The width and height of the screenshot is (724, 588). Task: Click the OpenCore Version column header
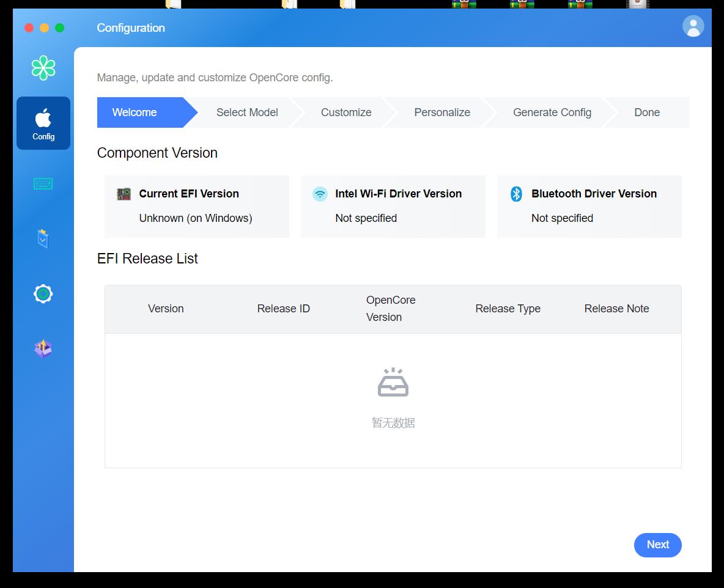pyautogui.click(x=391, y=309)
